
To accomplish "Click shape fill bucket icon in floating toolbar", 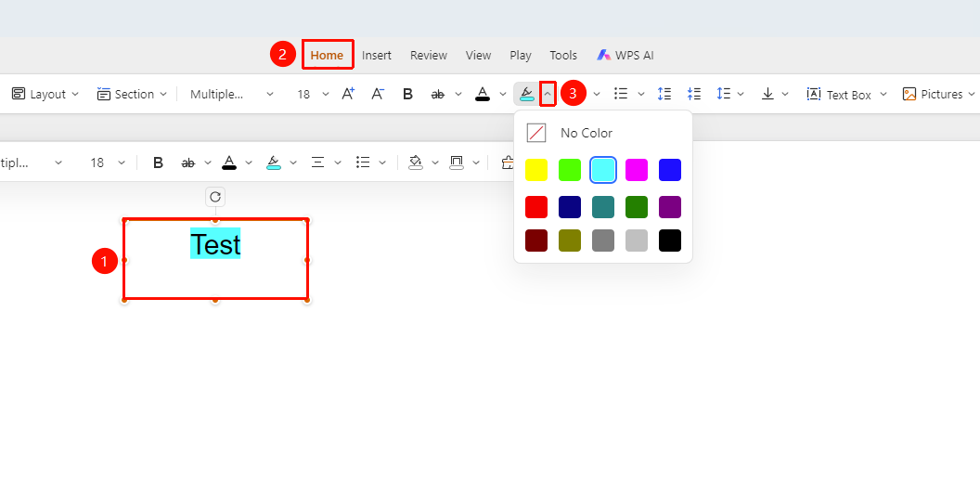I will [x=416, y=162].
